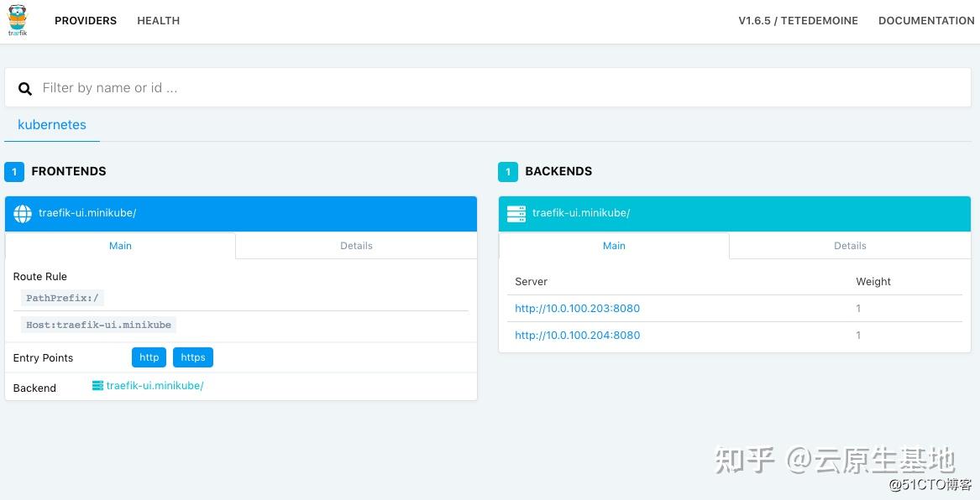Open the Details tab of the backend card
This screenshot has width=980, height=500.
(849, 245)
